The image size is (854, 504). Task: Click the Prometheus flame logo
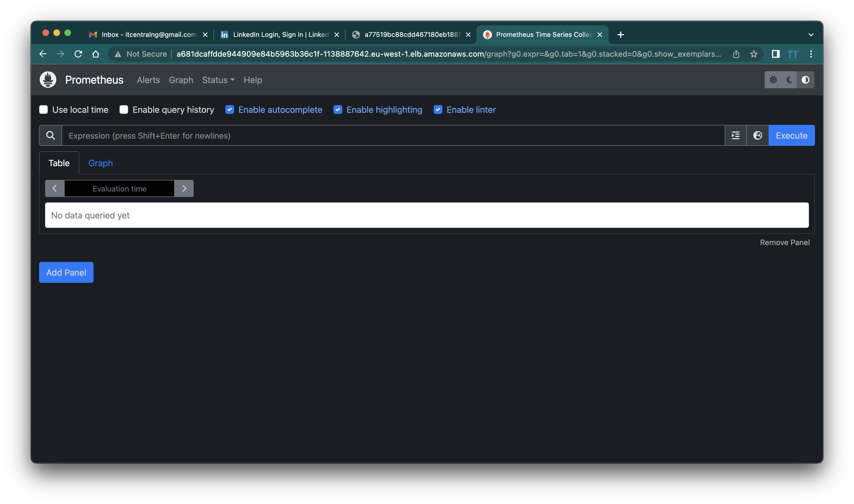point(48,80)
